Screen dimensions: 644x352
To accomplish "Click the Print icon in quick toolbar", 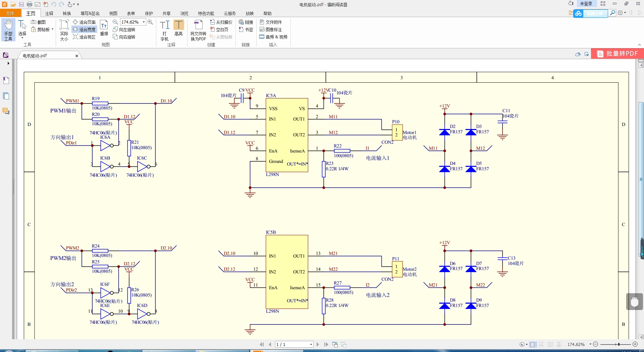I will 29,4.
